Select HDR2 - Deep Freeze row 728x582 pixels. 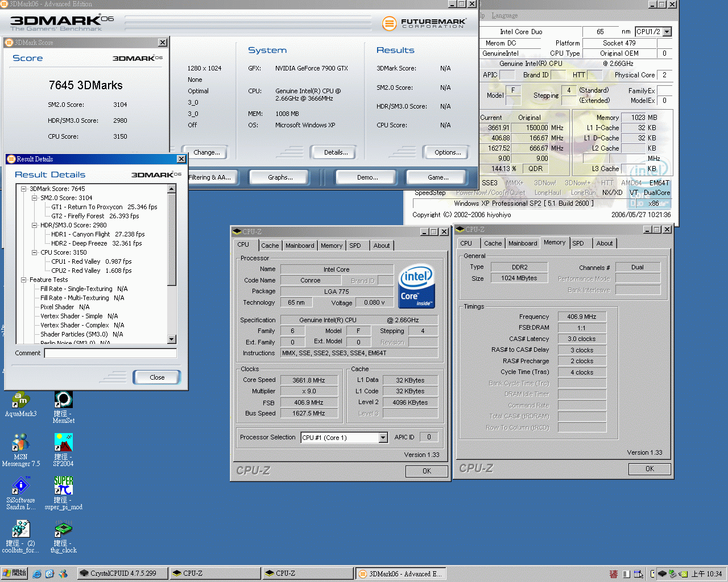(x=96, y=243)
